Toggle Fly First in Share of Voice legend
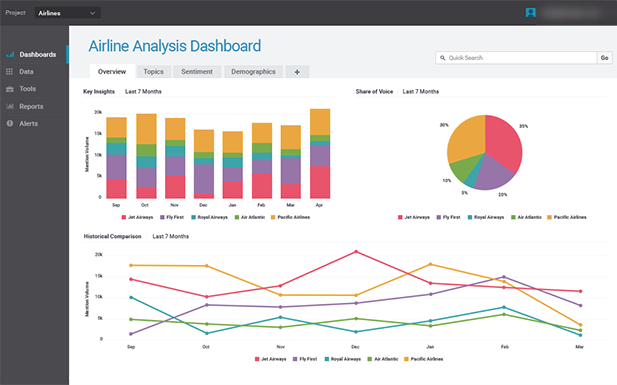The height and width of the screenshot is (385, 617). coord(448,217)
